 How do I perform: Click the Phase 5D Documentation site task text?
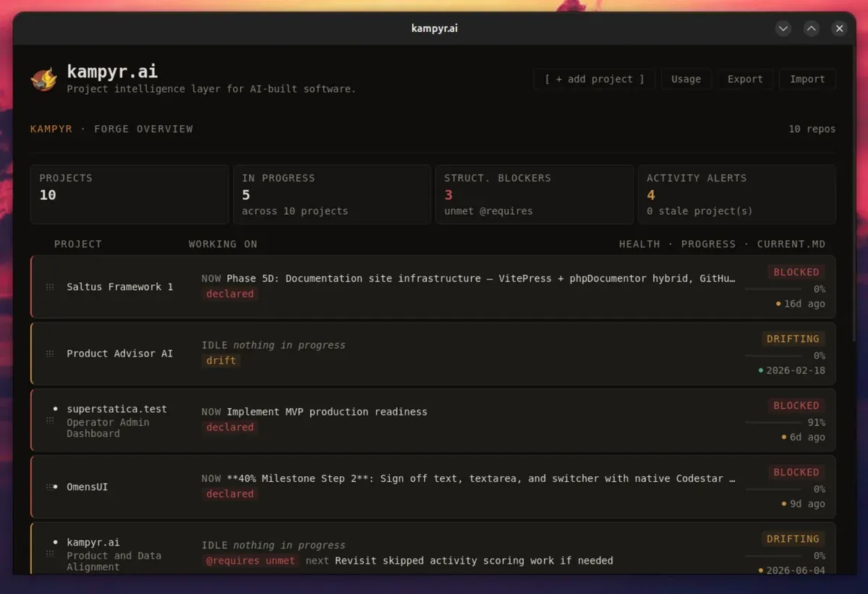click(x=481, y=279)
